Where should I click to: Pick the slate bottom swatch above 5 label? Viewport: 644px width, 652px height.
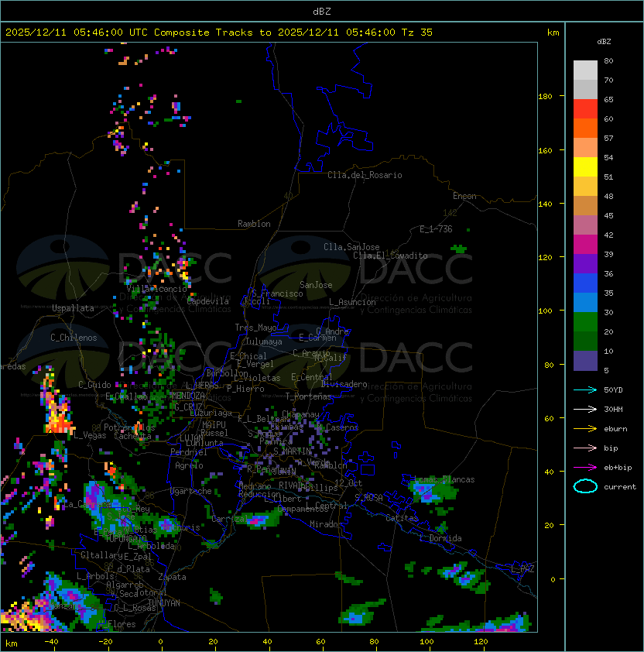point(585,361)
